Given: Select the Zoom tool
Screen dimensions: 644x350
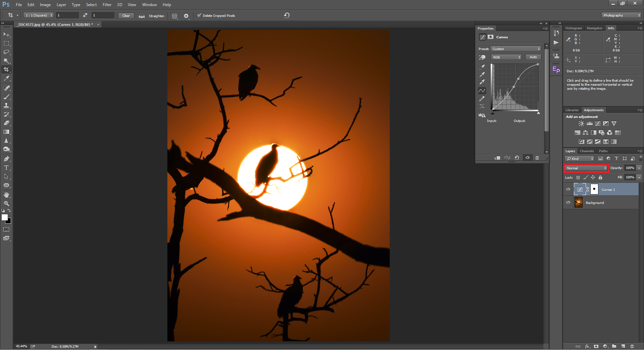Looking at the screenshot, I should point(6,204).
